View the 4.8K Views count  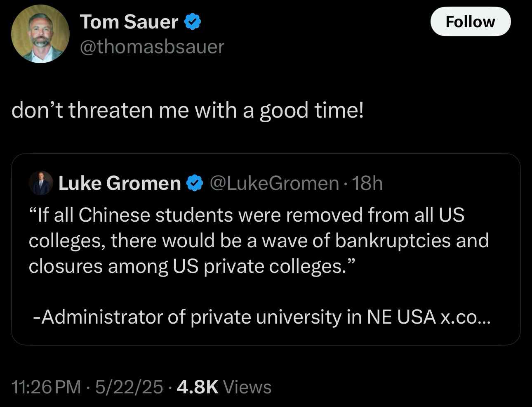[224, 387]
